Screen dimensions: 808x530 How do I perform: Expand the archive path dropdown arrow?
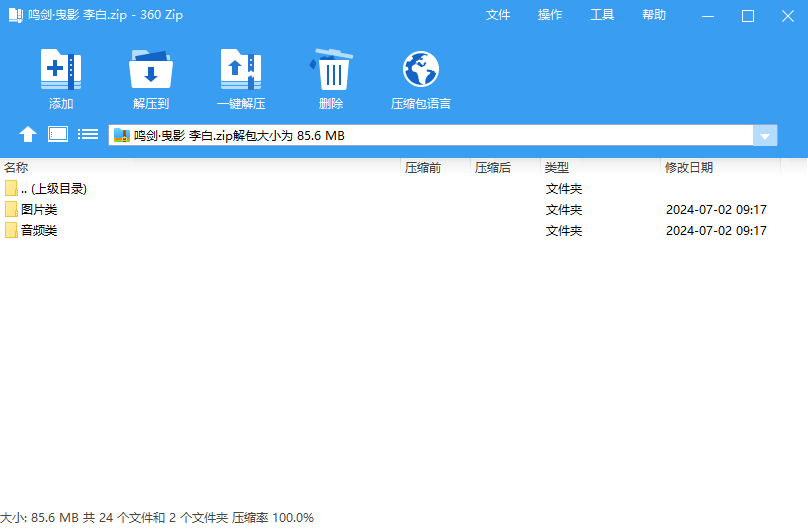point(765,136)
